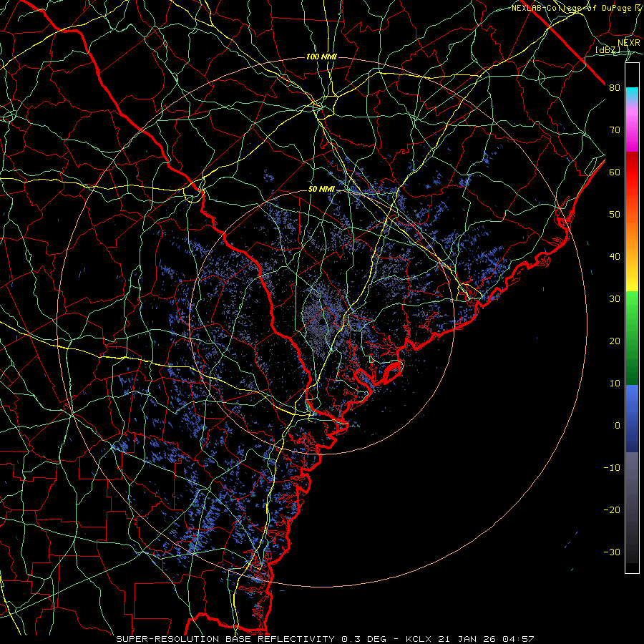Click the "50 NMI" range ring label

pos(321,190)
